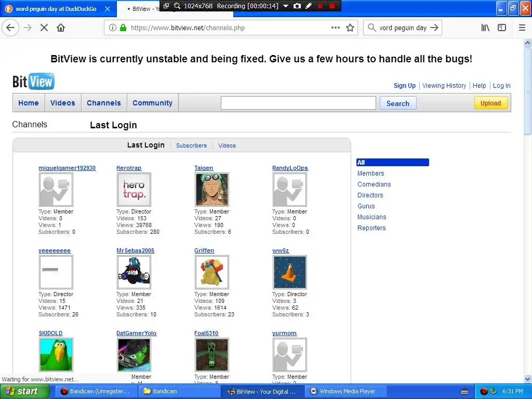Click Bandicam magnifier size icon
The image size is (532, 399).
tap(177, 6)
